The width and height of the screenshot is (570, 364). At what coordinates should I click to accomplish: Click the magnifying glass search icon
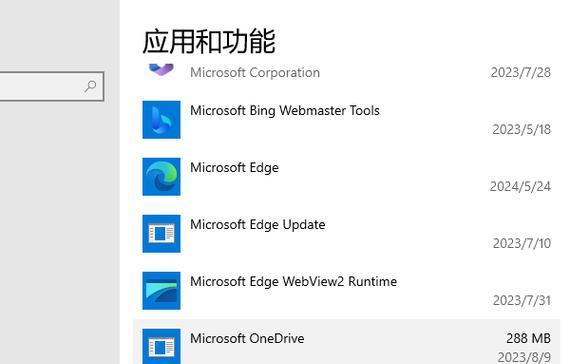90,87
